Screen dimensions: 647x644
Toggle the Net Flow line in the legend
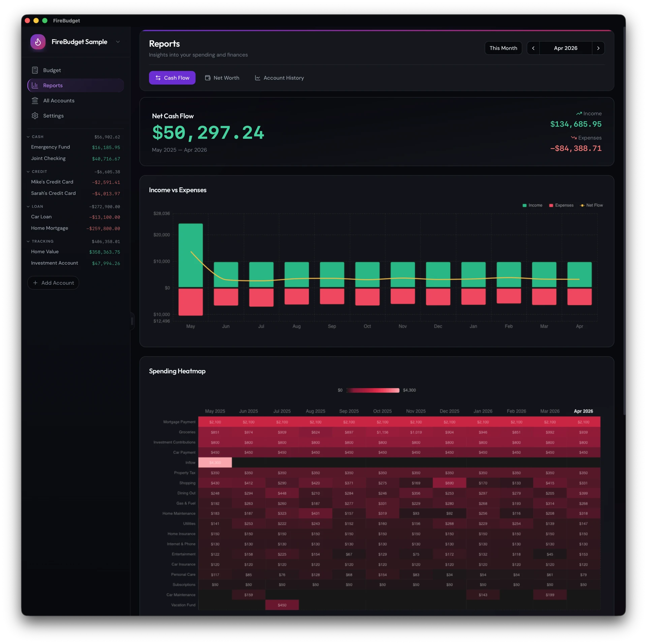591,205
